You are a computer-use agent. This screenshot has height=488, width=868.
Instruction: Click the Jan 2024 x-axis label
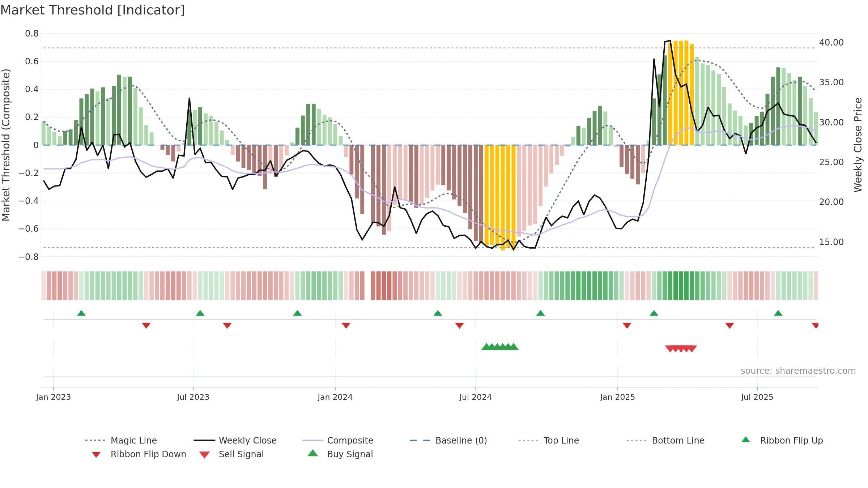tap(335, 397)
